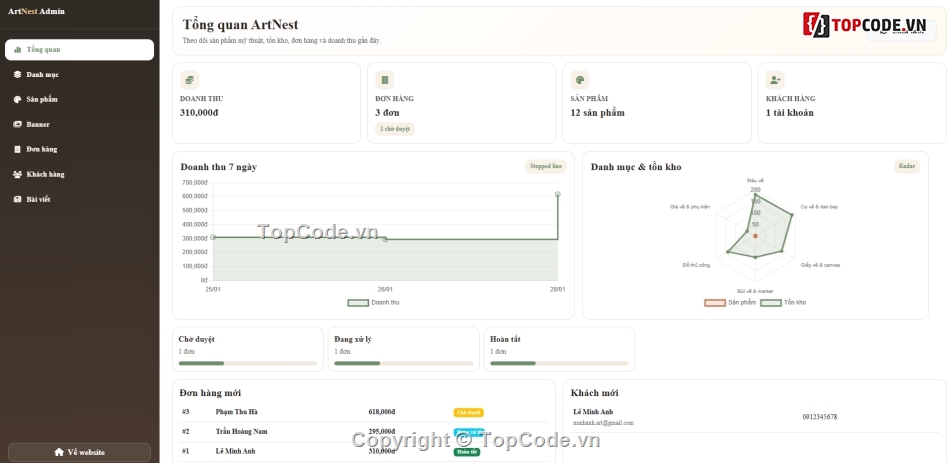Viewport: 950px width, 463px height.
Task: Click the 26/01 revenue data point
Action: pos(385,239)
